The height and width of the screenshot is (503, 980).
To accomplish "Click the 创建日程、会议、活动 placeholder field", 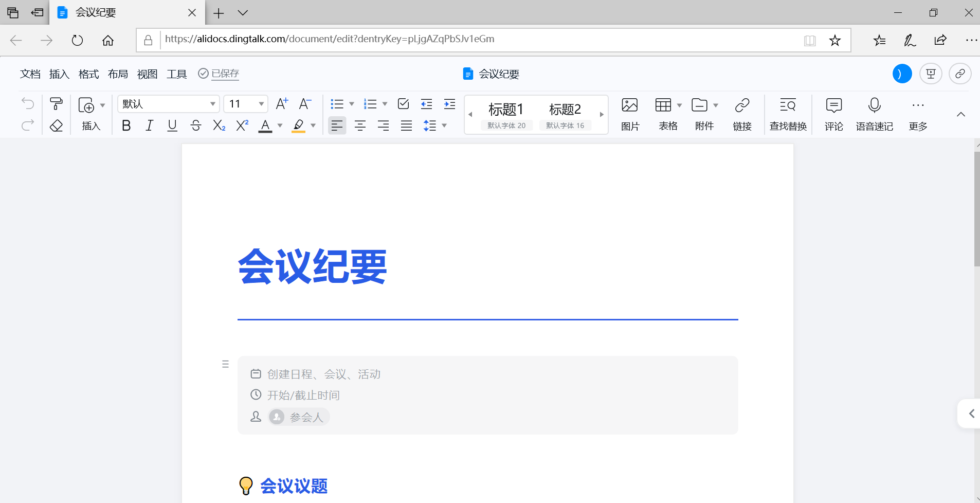I will (324, 374).
